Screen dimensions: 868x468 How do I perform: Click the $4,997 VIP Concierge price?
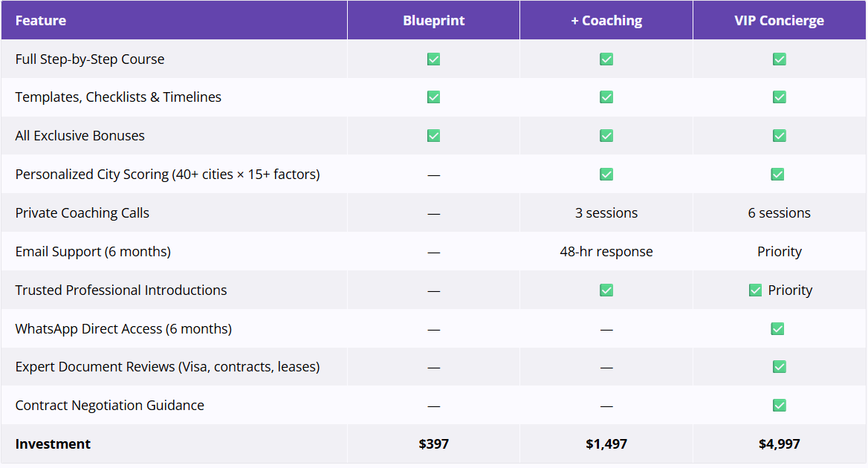click(779, 444)
